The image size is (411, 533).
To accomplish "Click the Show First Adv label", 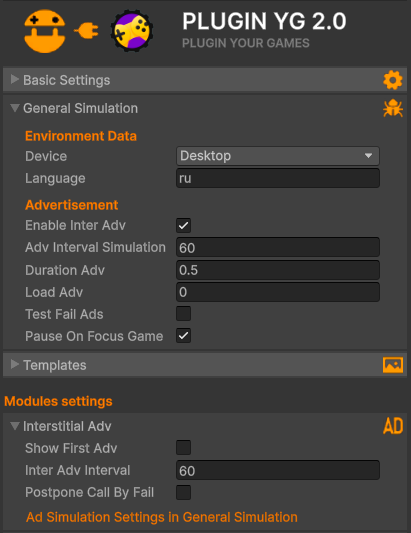I will click(x=71, y=448).
